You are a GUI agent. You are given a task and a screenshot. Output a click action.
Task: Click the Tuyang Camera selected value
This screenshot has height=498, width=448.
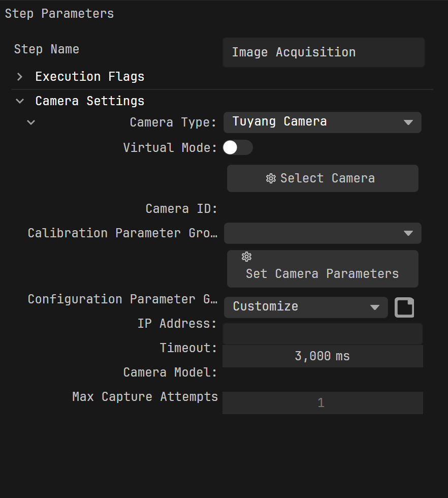click(x=280, y=121)
